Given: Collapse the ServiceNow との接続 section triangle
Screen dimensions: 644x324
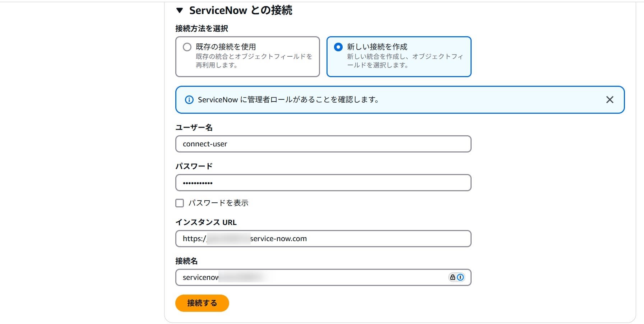Looking at the screenshot, I should click(180, 10).
